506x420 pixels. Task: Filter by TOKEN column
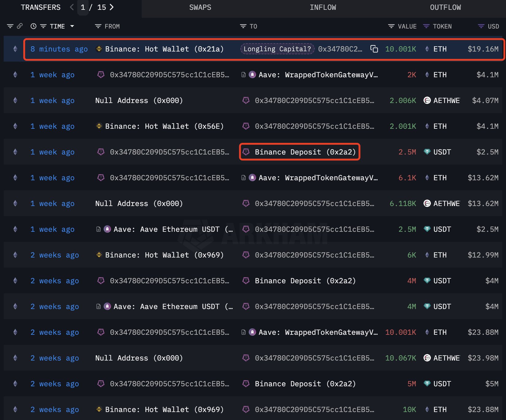pyautogui.click(x=426, y=26)
